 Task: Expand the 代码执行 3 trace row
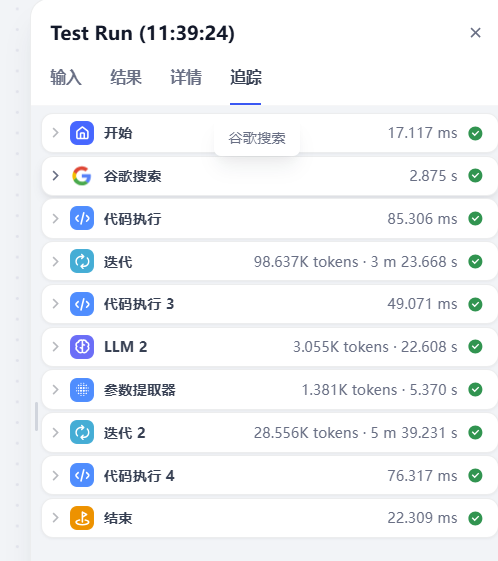pyautogui.click(x=55, y=304)
